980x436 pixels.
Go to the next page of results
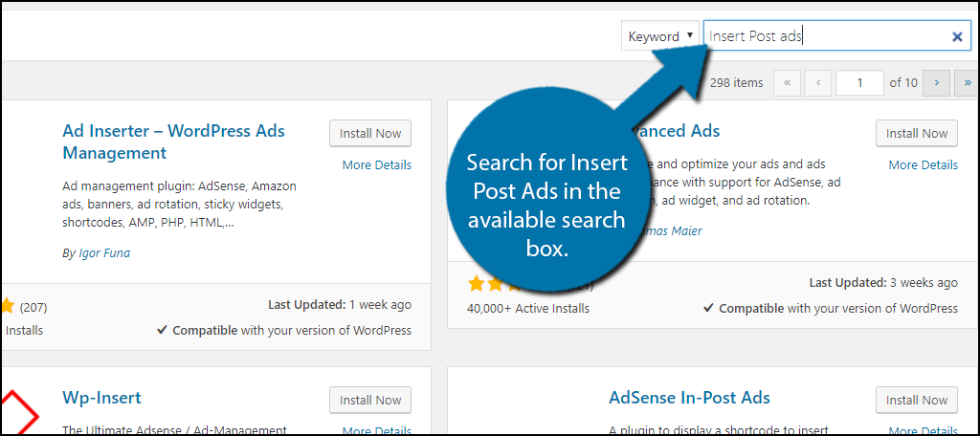tap(936, 82)
